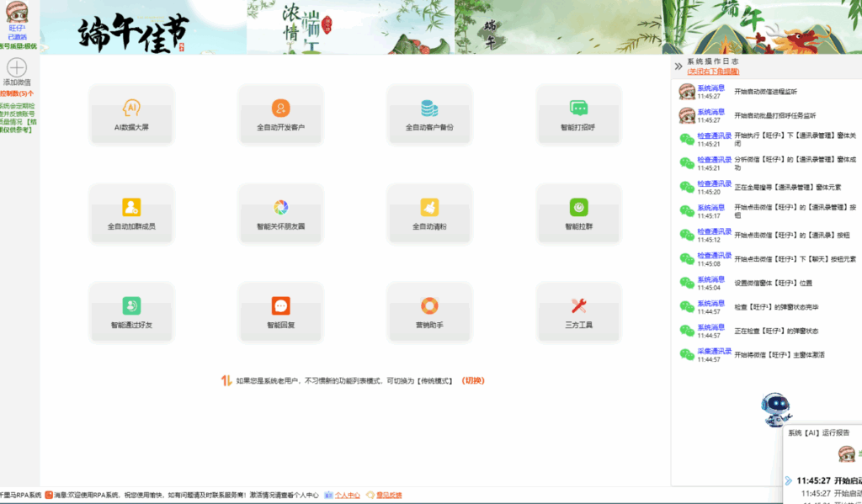862x504 pixels.
Task: Open the 意见反馈 link in status bar
Action: tap(389, 496)
